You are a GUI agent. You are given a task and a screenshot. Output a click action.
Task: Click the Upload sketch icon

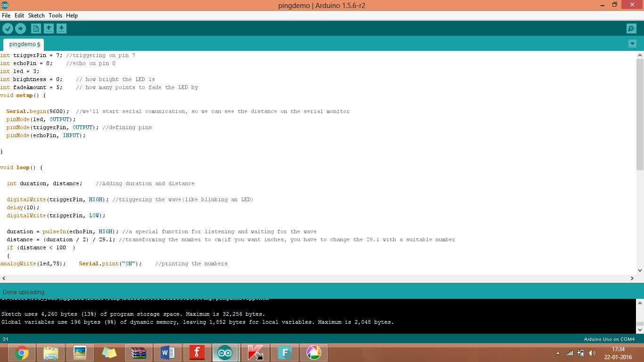[x=21, y=28]
